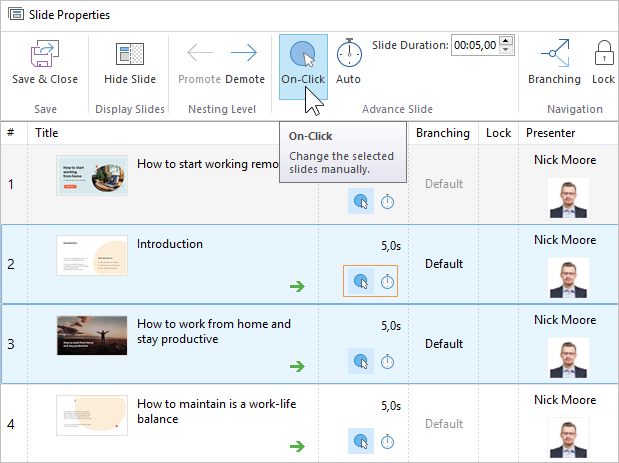This screenshot has width=619, height=463.
Task: Click the 5,0s duration on slide 2
Action: coord(391,246)
